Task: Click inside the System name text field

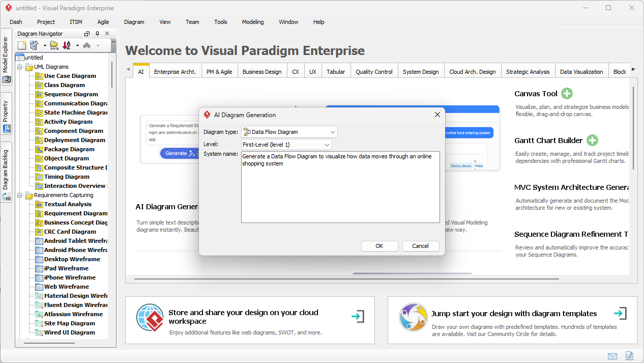Action: click(340, 187)
